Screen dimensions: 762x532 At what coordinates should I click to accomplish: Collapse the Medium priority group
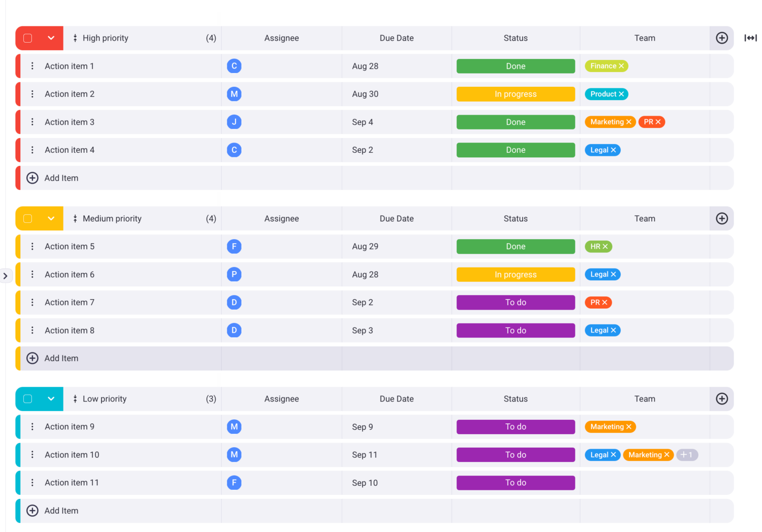(51, 219)
